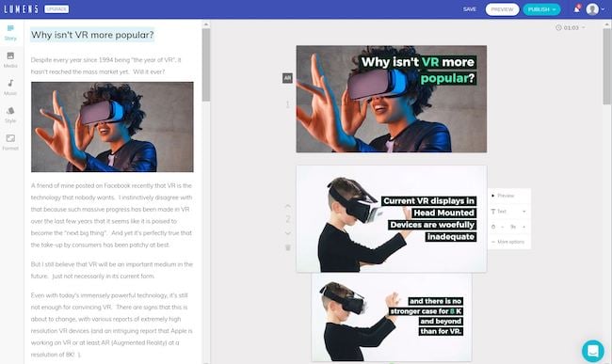Open the Style panel in the sidebar

pyautogui.click(x=10, y=115)
